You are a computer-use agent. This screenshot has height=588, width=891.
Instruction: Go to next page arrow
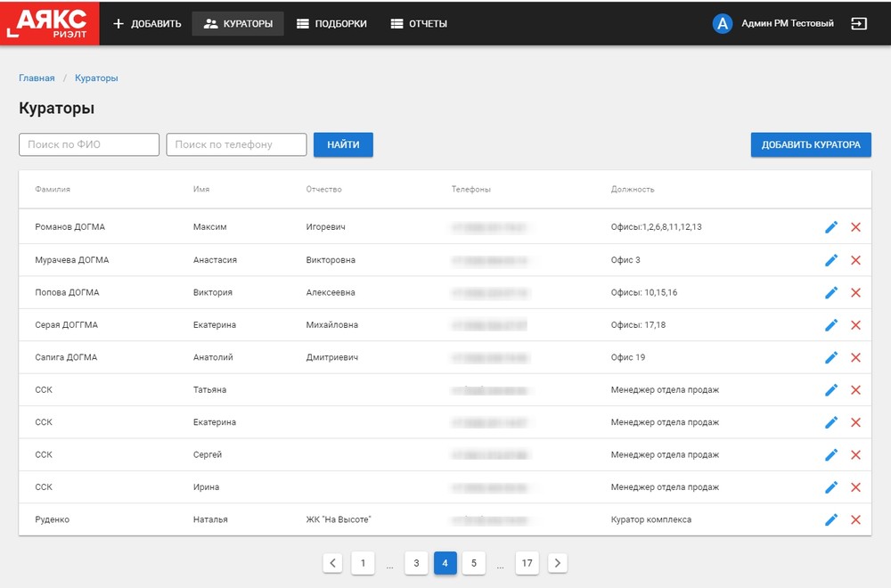(558, 563)
